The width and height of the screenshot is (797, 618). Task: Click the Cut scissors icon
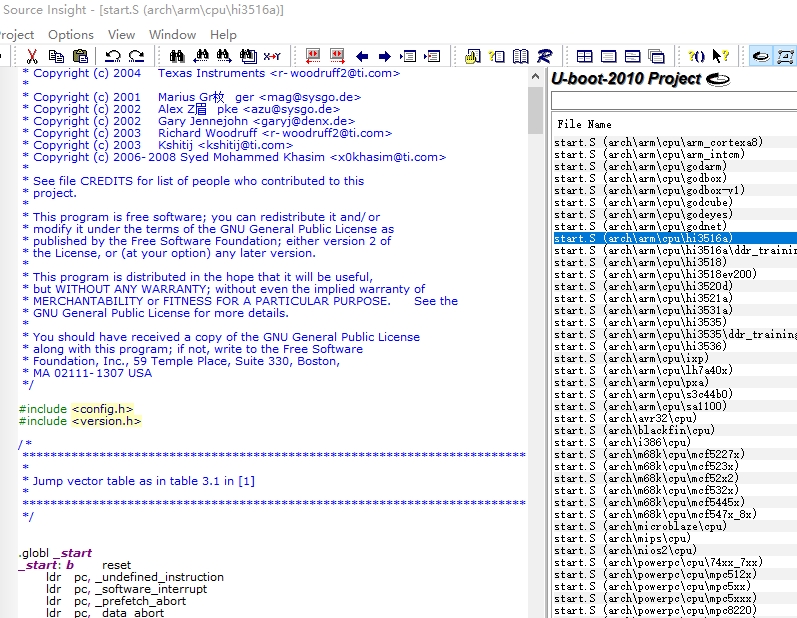click(32, 57)
